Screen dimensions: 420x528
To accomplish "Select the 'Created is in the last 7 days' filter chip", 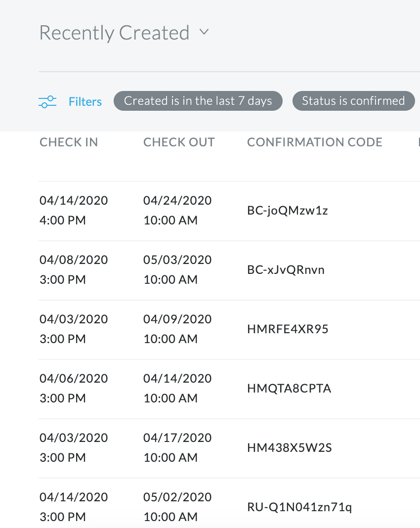I will (198, 101).
